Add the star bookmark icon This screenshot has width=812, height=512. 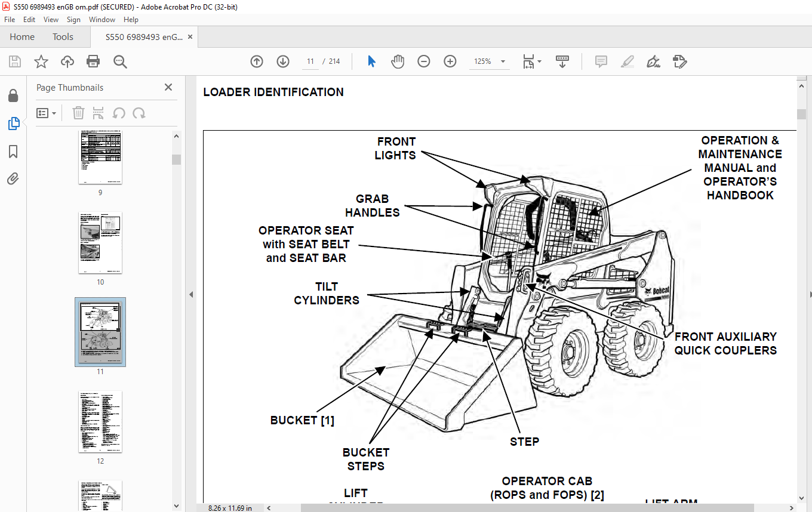(x=41, y=61)
